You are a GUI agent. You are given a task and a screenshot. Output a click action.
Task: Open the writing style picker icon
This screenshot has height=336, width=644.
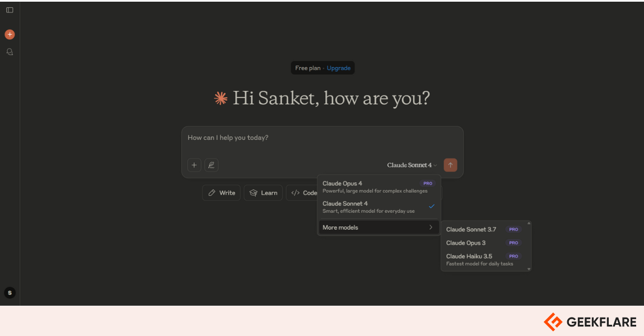212,165
